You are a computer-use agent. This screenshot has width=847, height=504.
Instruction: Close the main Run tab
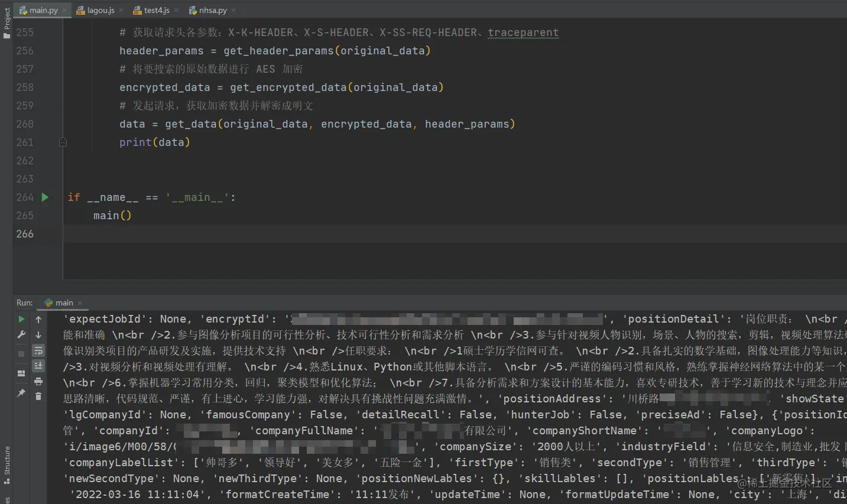pos(80,303)
